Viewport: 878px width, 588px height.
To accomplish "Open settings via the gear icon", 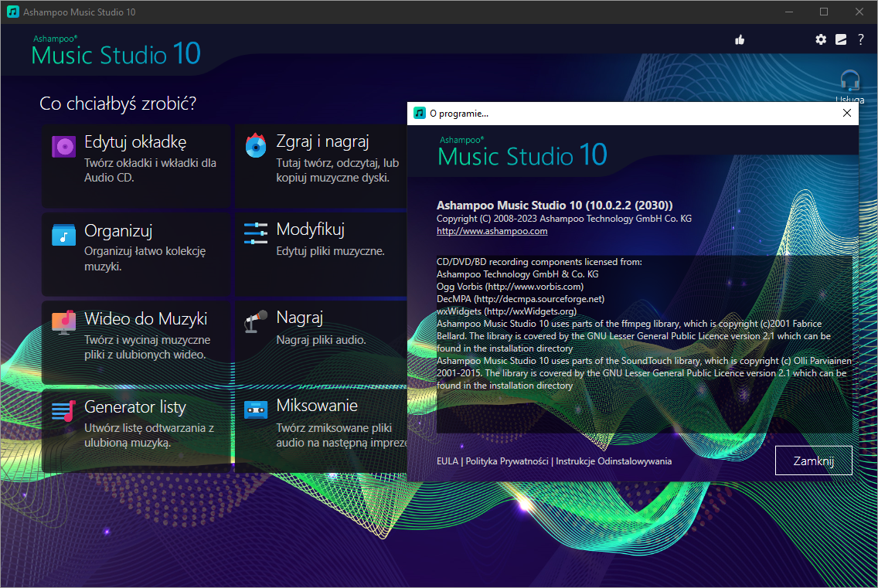I will pyautogui.click(x=820, y=39).
